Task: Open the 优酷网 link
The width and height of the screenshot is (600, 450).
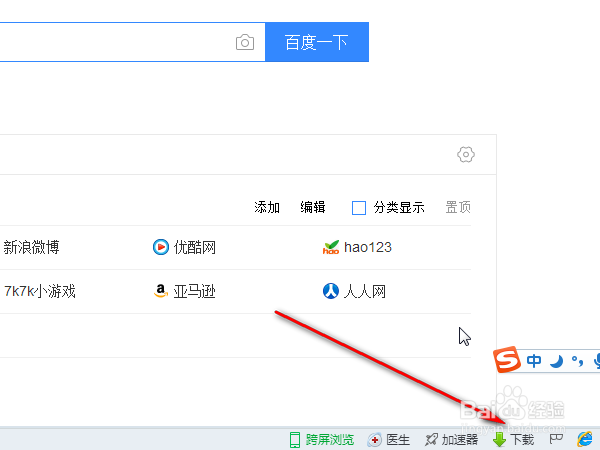Action: [195, 247]
